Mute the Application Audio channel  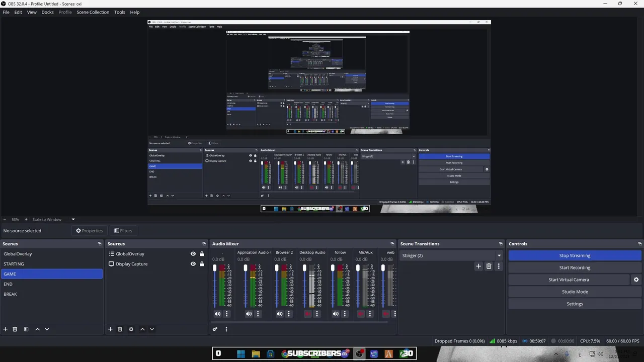click(x=249, y=314)
